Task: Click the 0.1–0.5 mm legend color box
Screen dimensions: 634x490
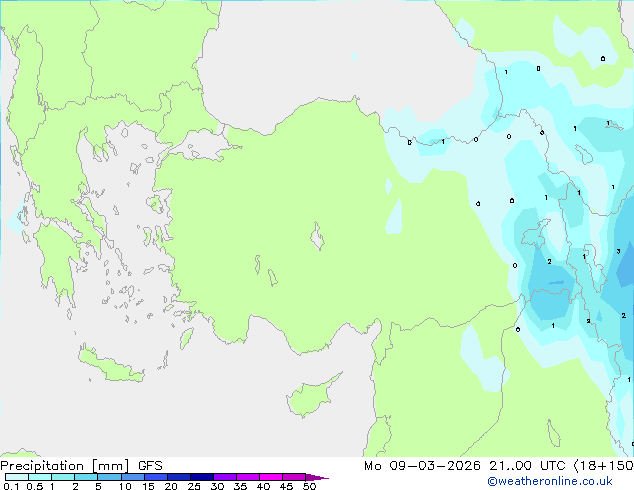Action: (17, 477)
